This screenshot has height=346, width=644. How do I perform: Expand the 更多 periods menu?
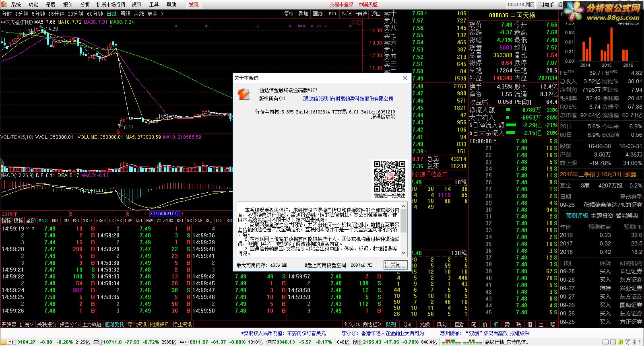[155, 14]
